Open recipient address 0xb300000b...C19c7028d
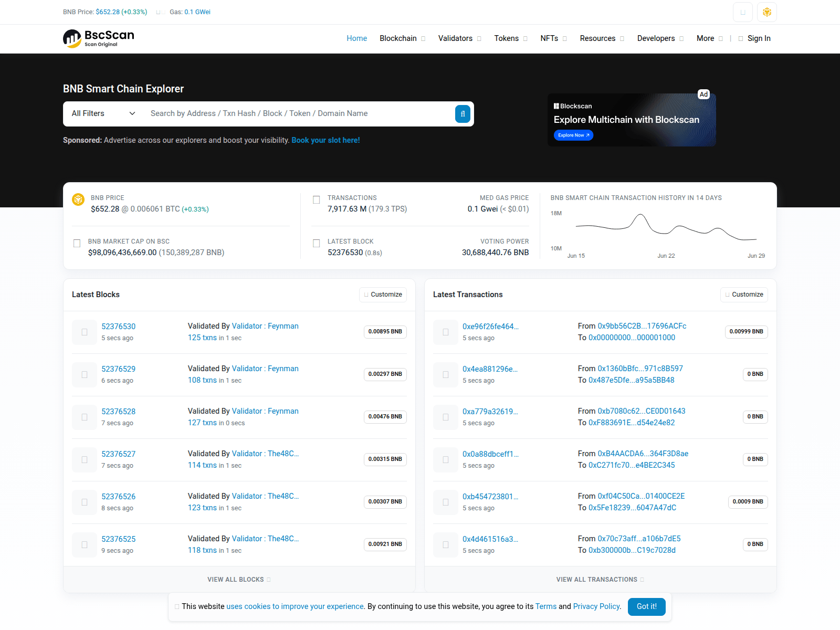840x630 pixels. pyautogui.click(x=632, y=550)
